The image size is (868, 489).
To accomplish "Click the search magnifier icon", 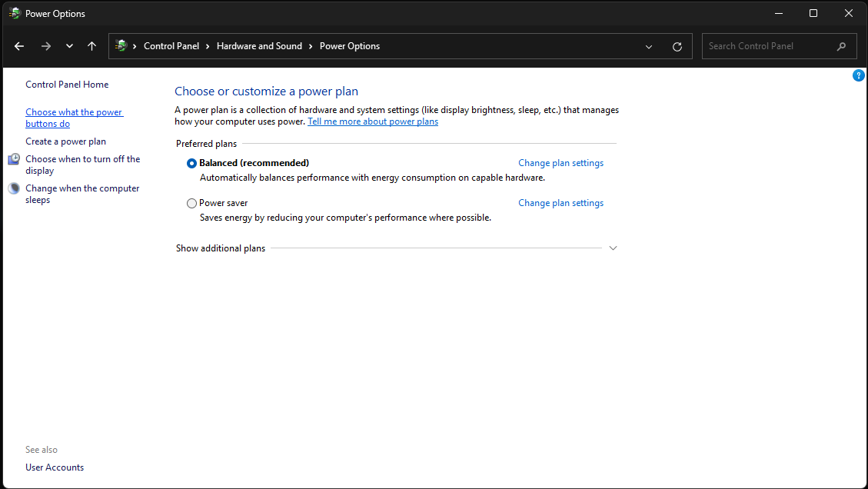I will (841, 47).
